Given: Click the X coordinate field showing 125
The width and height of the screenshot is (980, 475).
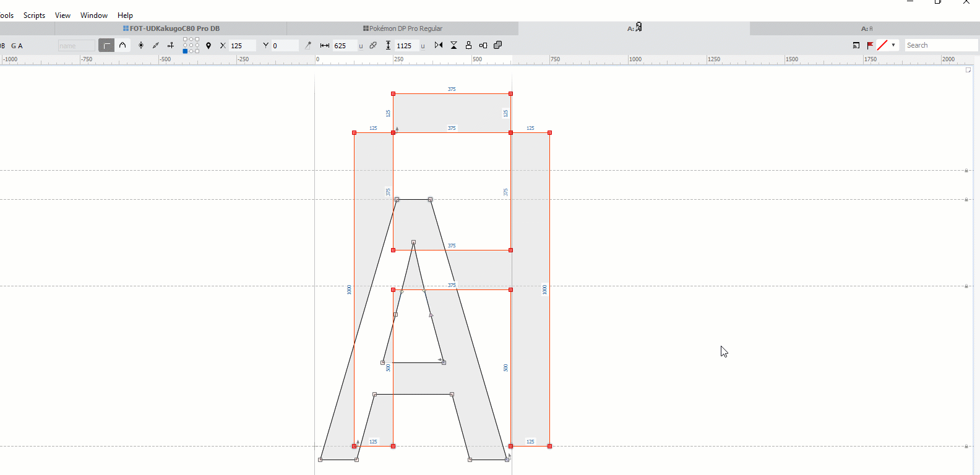Looking at the screenshot, I should click(x=242, y=45).
